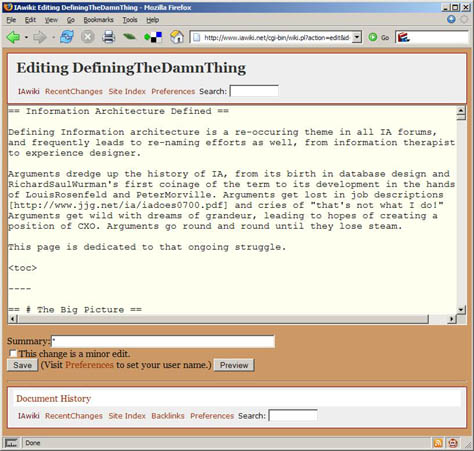Open the Document History link

click(x=54, y=398)
